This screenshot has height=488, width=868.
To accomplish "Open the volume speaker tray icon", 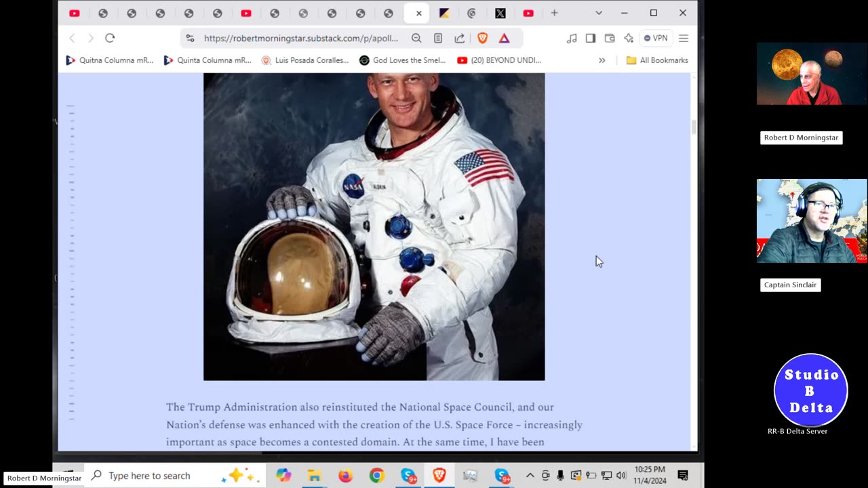I will point(621,476).
